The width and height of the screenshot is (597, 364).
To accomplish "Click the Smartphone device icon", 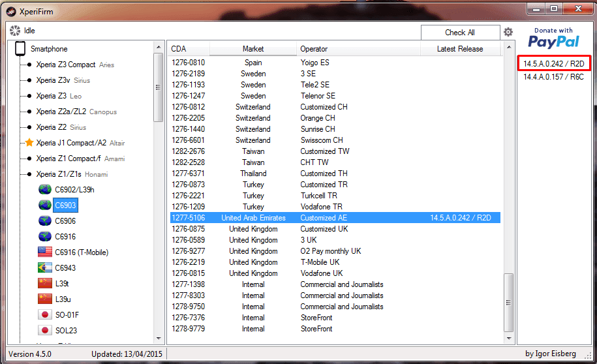I will (x=20, y=49).
